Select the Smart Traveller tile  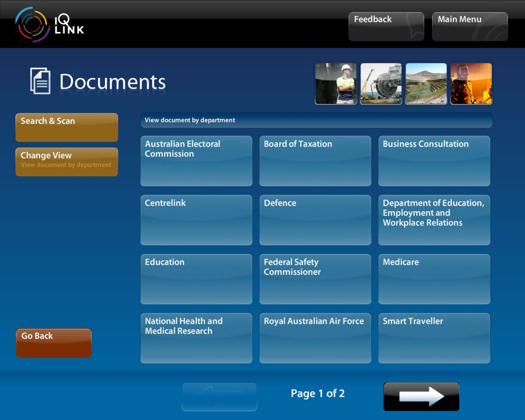(434, 338)
